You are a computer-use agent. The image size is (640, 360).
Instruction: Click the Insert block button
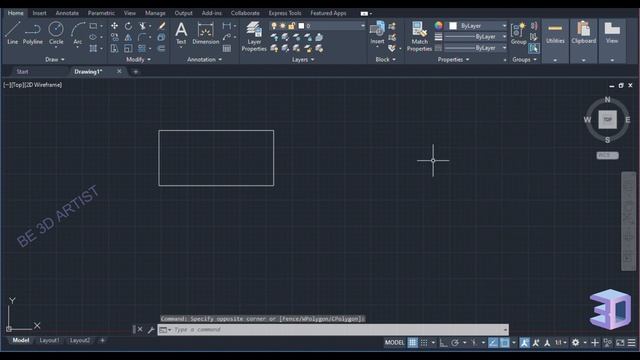point(377,33)
